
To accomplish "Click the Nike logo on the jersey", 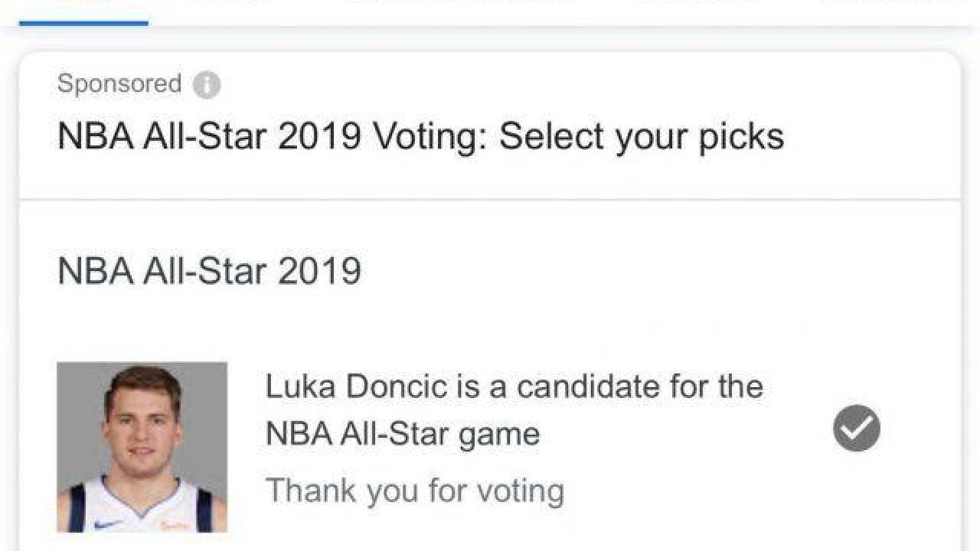I will click(107, 523).
